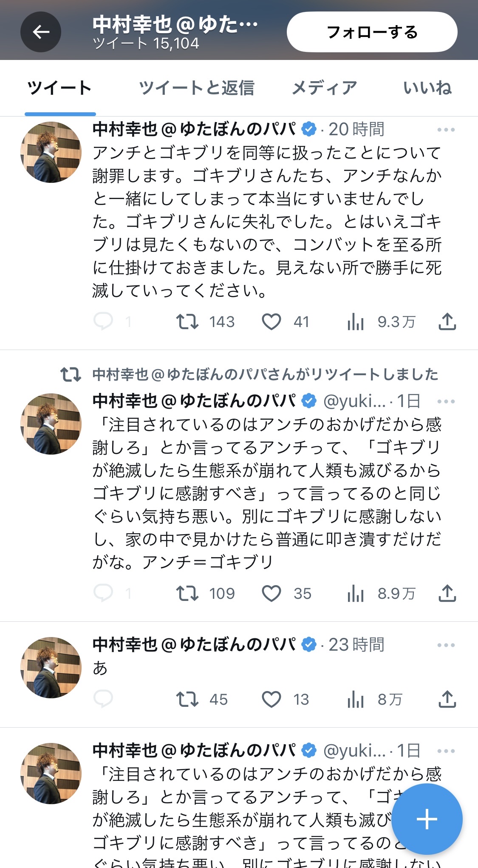Select the いいね tab
The image size is (478, 868).
[x=427, y=88]
